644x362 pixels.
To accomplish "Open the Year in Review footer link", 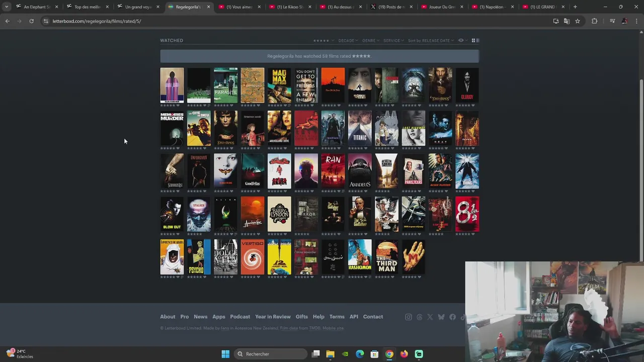I will 273,317.
